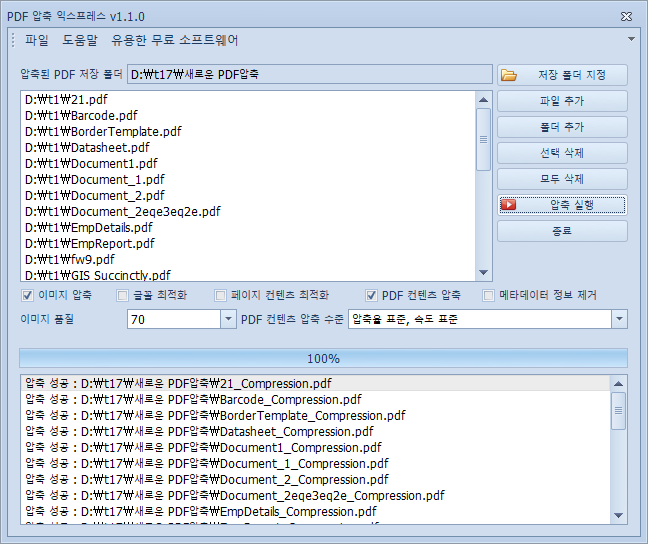Click the result log scroll down arrow
This screenshot has height=544, width=648.
point(618,515)
